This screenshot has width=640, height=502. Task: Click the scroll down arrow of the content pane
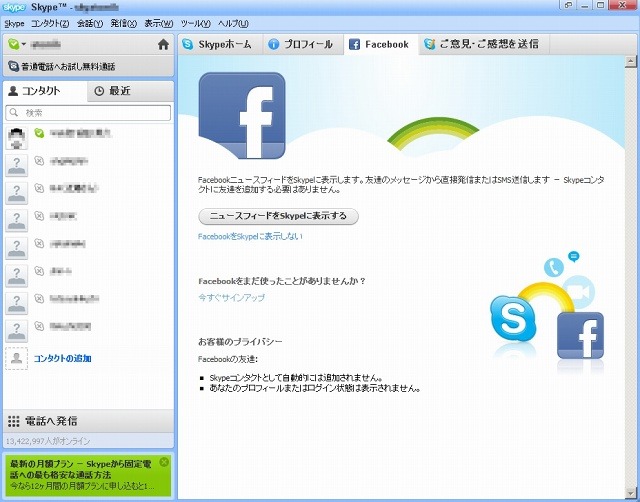631,493
